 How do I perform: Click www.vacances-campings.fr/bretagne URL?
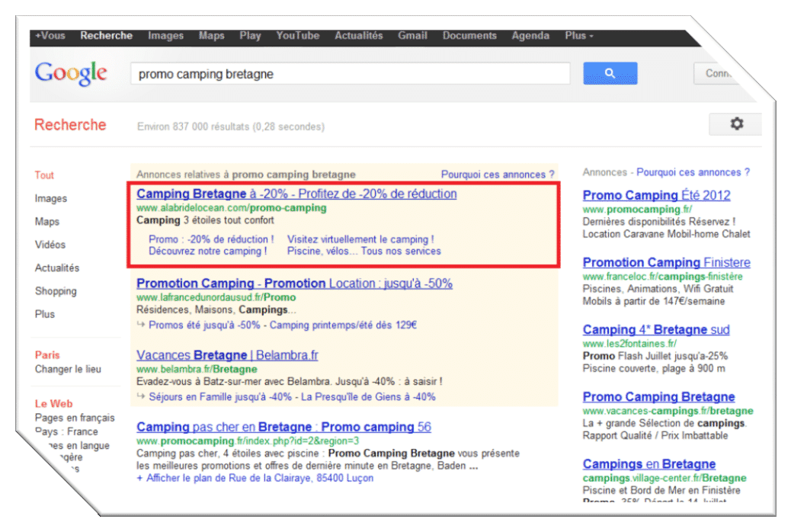668,411
